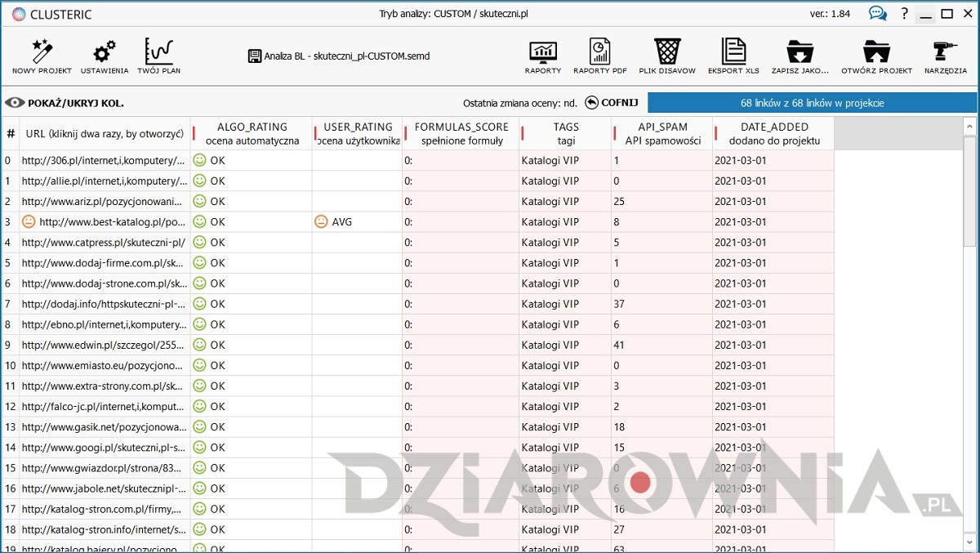980x553 pixels.
Task: Open the chat support bubble icon
Action: click(878, 14)
